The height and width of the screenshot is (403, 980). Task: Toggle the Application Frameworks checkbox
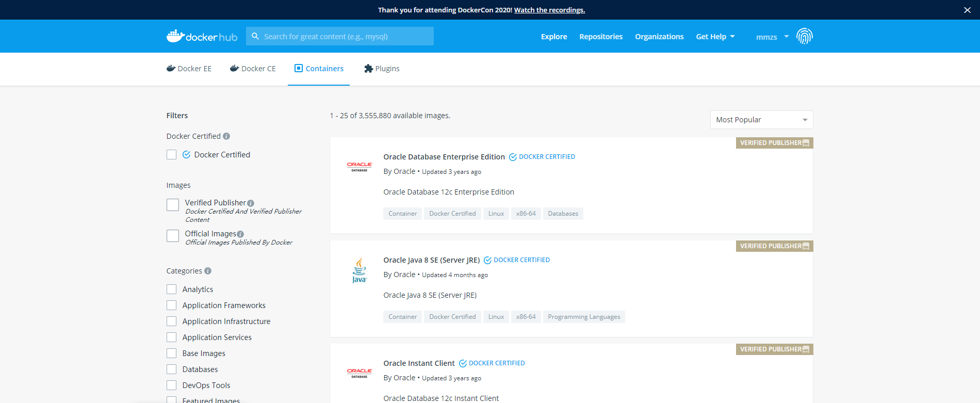172,305
